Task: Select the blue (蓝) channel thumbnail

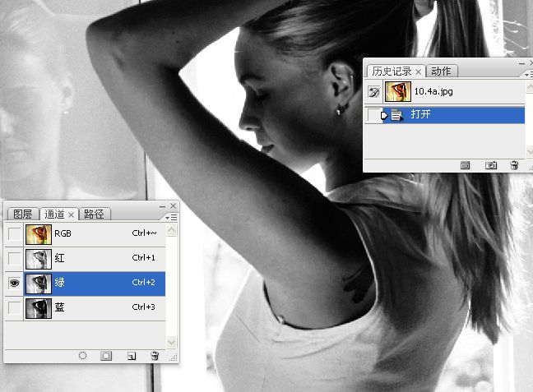Action: click(x=39, y=308)
